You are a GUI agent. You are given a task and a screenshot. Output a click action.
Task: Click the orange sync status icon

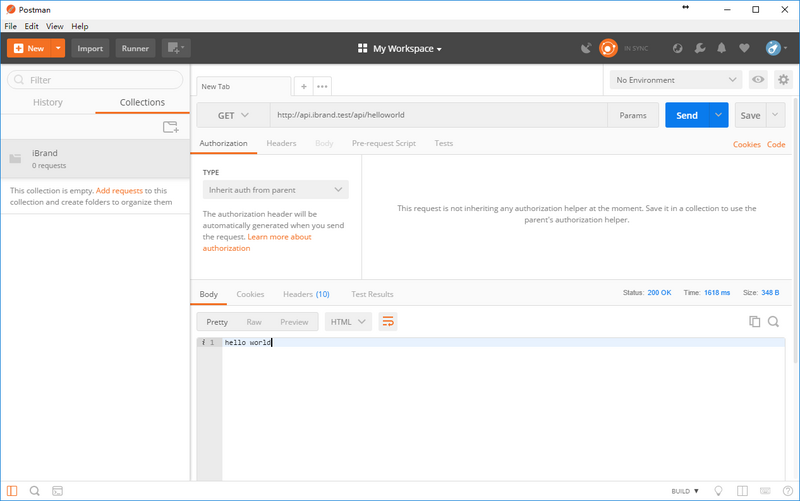[608, 48]
